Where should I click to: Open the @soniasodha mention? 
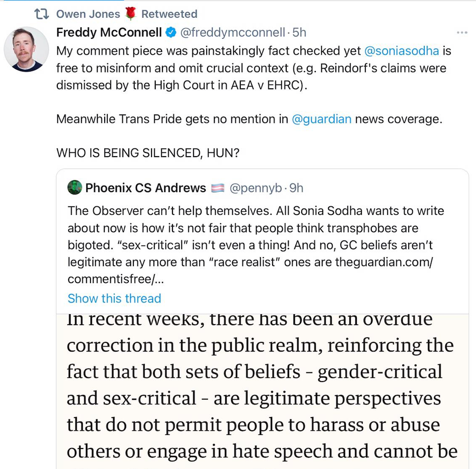click(x=401, y=51)
